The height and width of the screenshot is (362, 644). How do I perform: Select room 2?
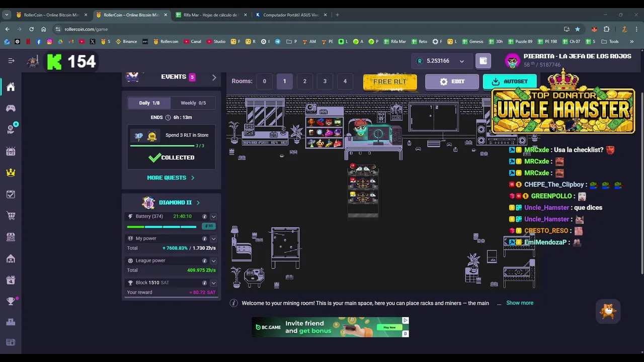[x=304, y=81]
